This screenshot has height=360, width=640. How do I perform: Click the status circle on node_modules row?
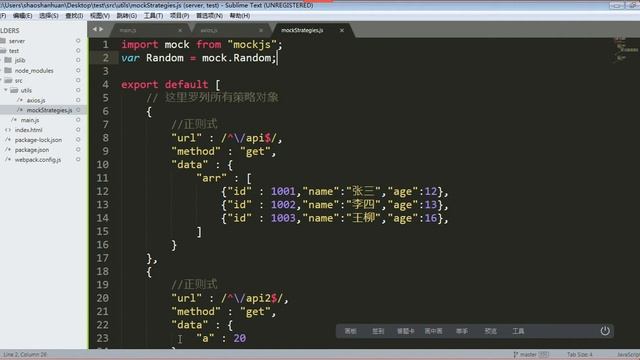click(78, 70)
